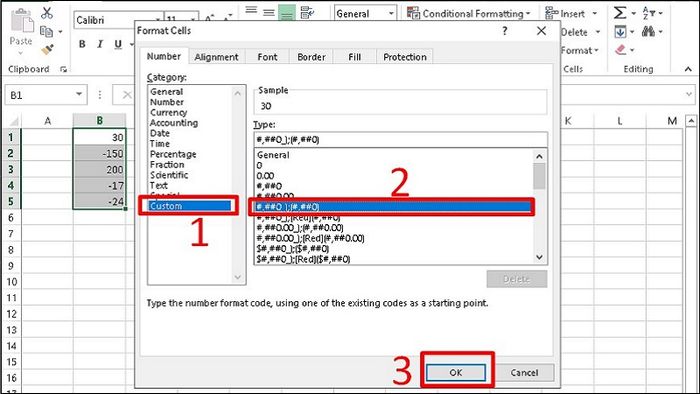
Task: Close the Format Cells dialog
Action: tap(541, 31)
